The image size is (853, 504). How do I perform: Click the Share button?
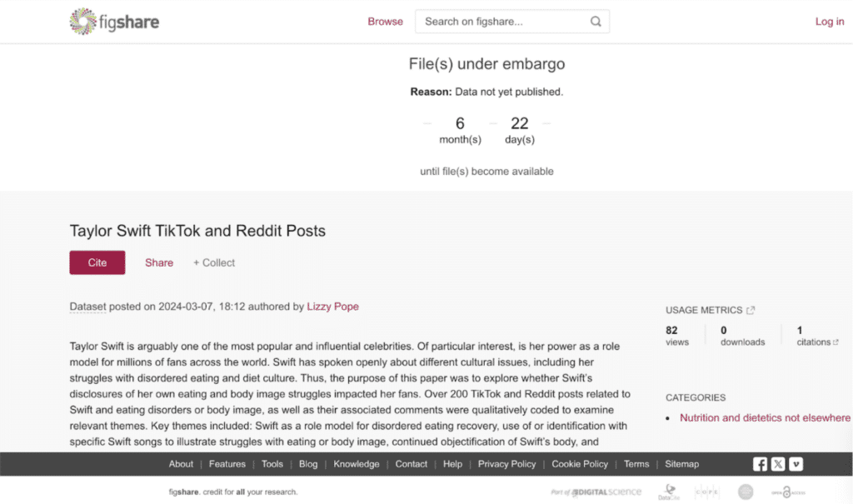coord(158,262)
